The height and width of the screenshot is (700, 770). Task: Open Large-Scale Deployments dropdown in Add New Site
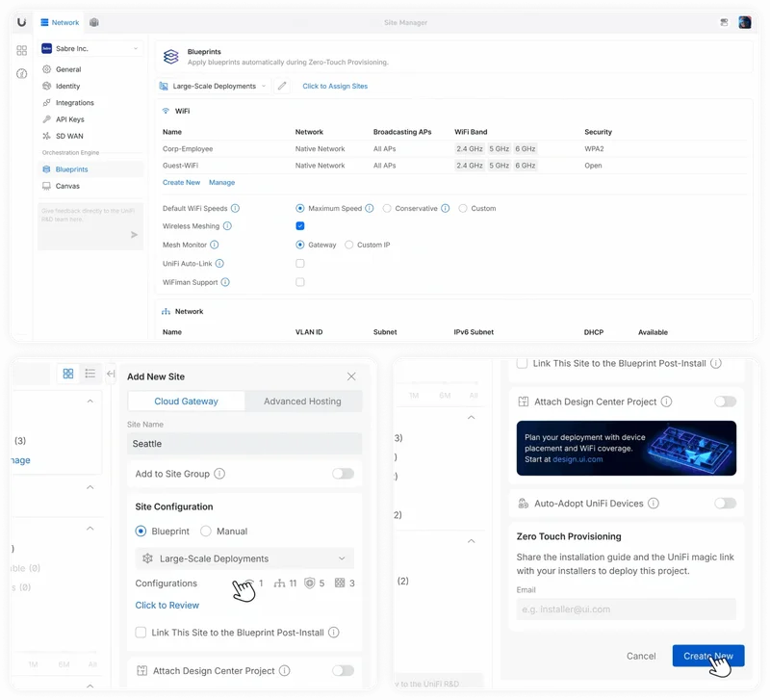coord(244,558)
